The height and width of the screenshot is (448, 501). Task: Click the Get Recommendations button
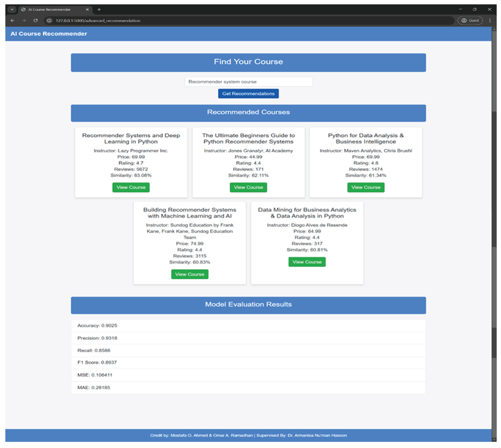tap(248, 93)
